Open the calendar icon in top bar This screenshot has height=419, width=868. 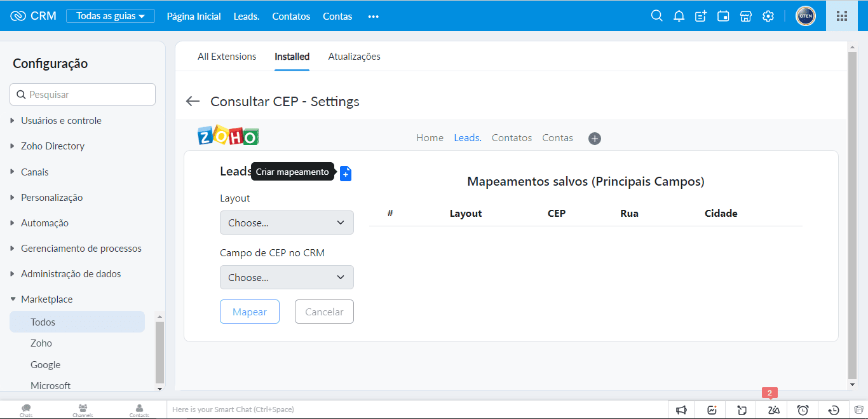723,16
